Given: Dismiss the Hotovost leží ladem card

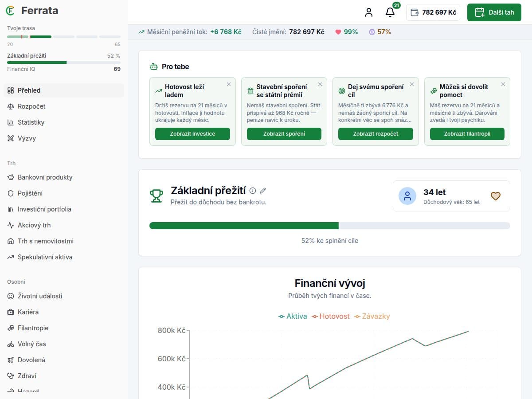Looking at the screenshot, I should [229, 84].
